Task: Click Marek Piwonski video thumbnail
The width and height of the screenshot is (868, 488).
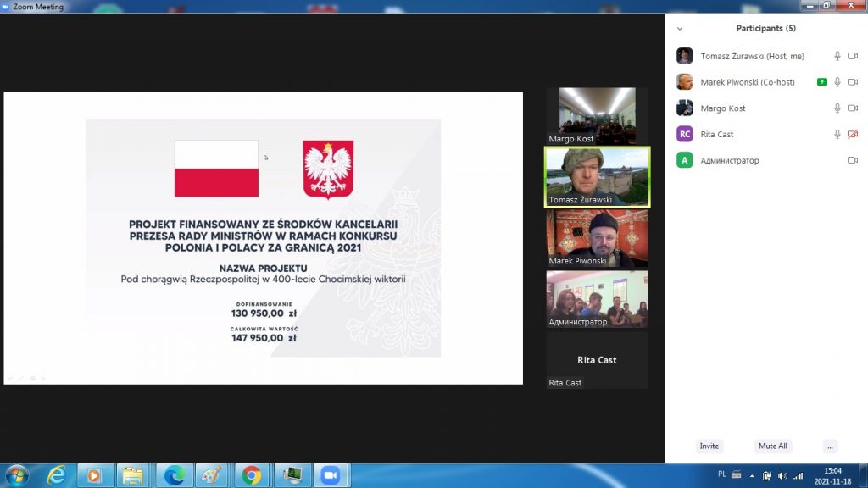Action: [597, 239]
